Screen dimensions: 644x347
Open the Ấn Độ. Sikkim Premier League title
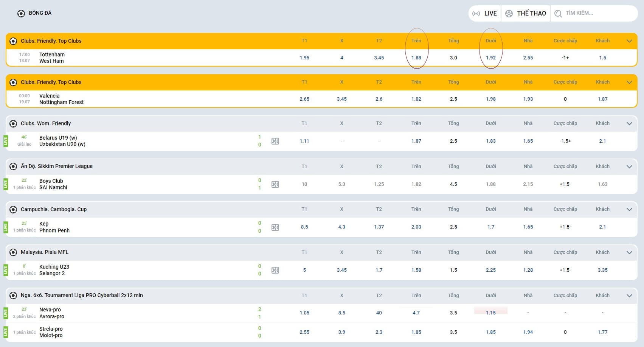[x=57, y=166]
